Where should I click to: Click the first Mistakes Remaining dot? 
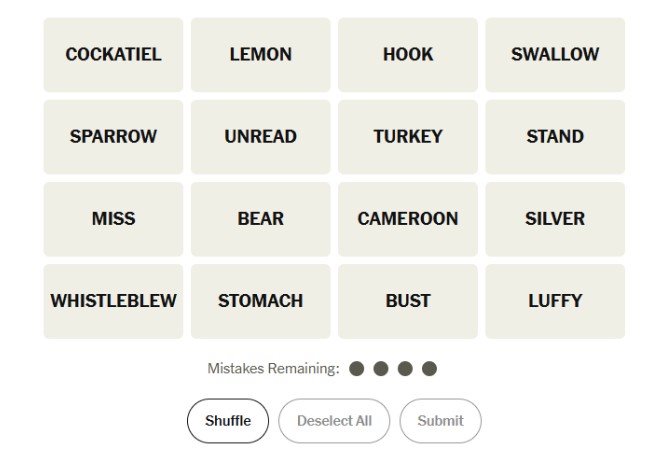tap(357, 369)
